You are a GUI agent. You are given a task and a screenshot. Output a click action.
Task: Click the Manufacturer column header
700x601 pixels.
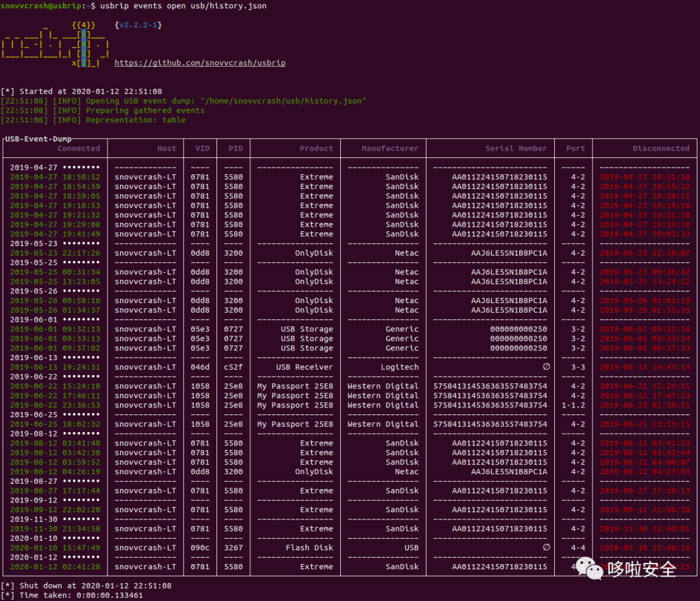[x=390, y=148]
